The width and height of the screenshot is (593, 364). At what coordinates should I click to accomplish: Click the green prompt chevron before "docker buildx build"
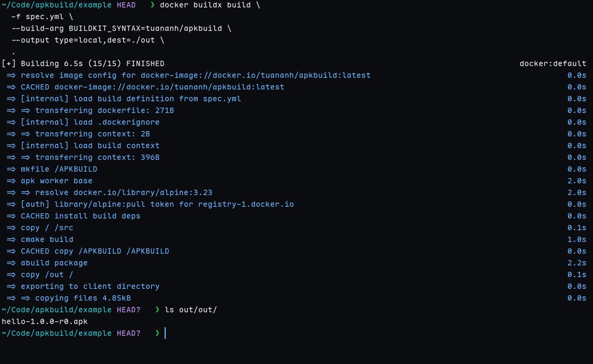coord(152,5)
